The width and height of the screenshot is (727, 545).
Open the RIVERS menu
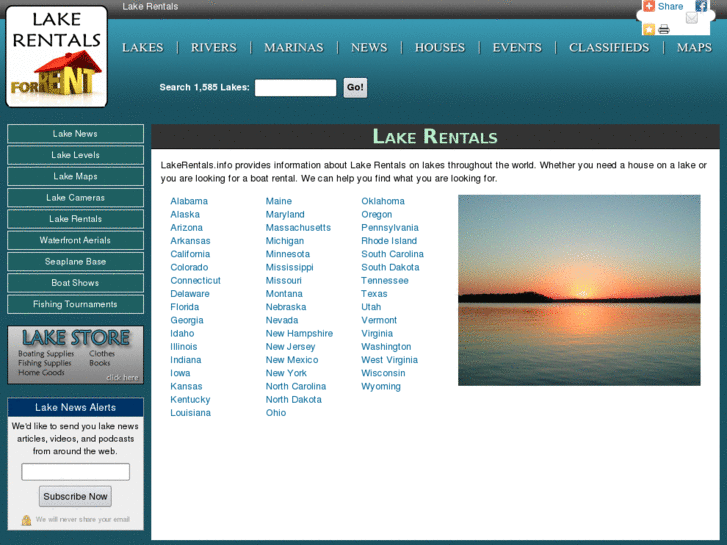214,47
